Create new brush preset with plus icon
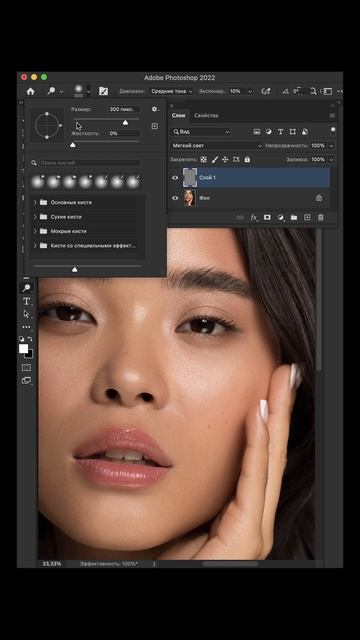The height and width of the screenshot is (640, 360). point(155,126)
